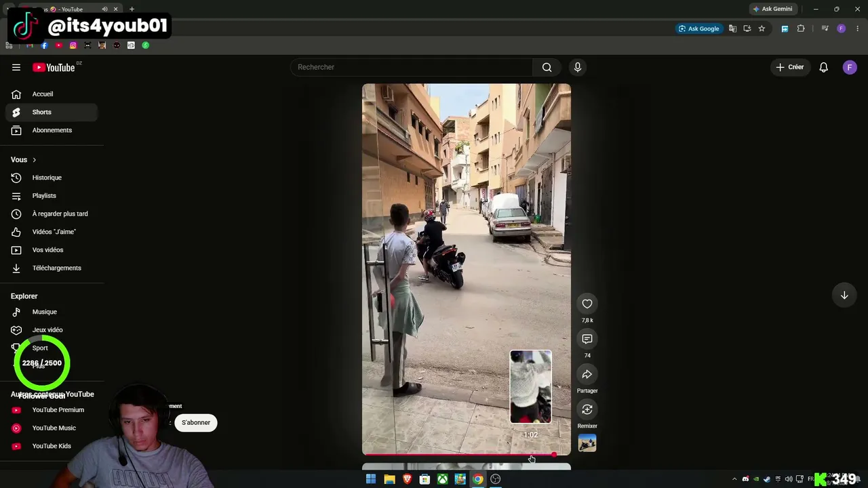Mute the YouTube tab audio icon

pos(104,9)
